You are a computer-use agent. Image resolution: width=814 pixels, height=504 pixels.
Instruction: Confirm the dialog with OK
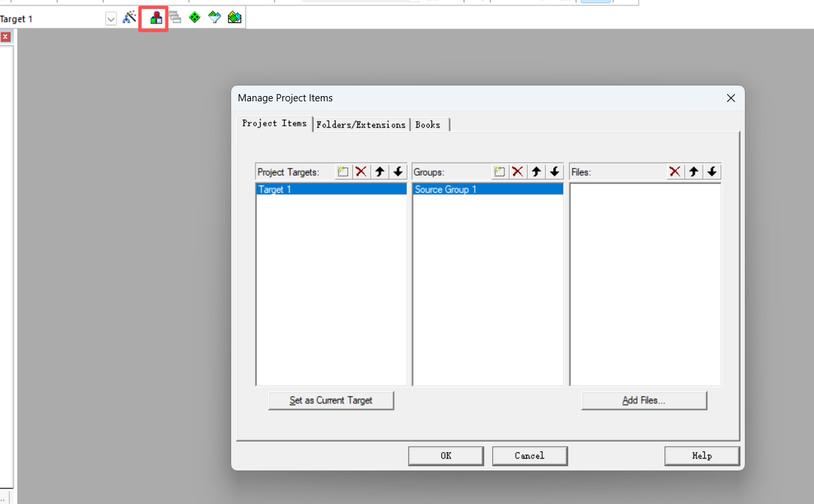click(446, 456)
